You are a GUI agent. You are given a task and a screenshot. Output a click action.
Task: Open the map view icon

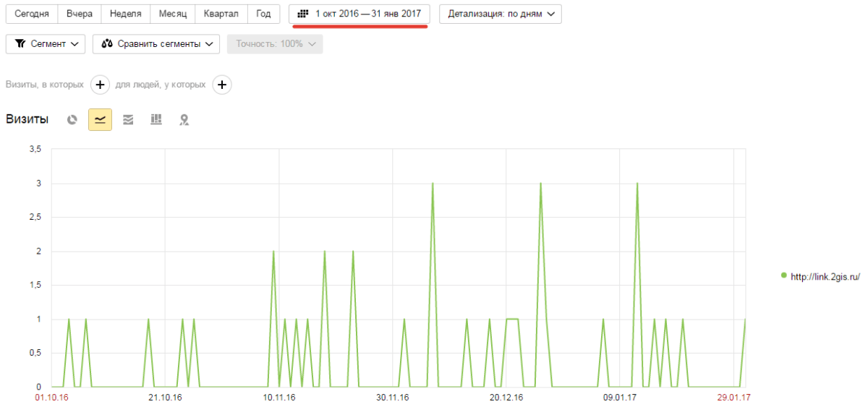[184, 120]
